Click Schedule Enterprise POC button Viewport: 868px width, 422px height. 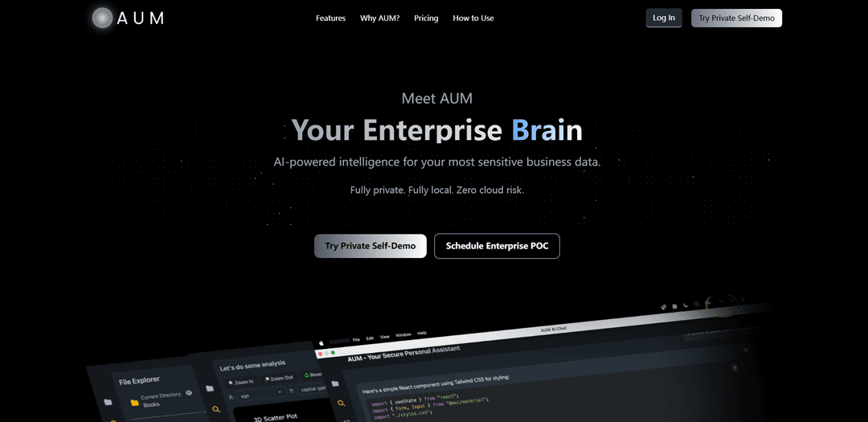tap(497, 246)
